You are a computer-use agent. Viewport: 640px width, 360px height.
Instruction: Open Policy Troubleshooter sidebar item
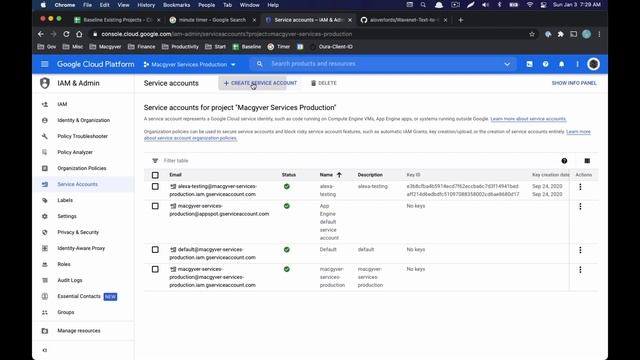click(x=82, y=136)
